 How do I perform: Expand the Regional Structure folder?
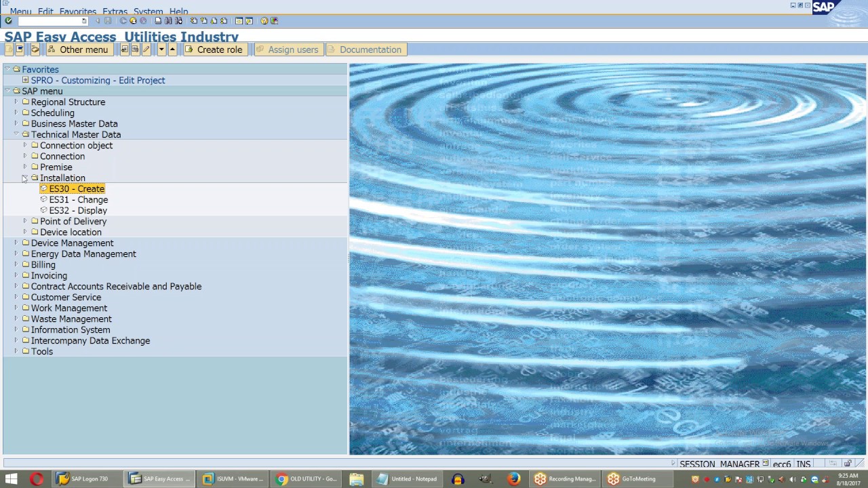(x=16, y=102)
